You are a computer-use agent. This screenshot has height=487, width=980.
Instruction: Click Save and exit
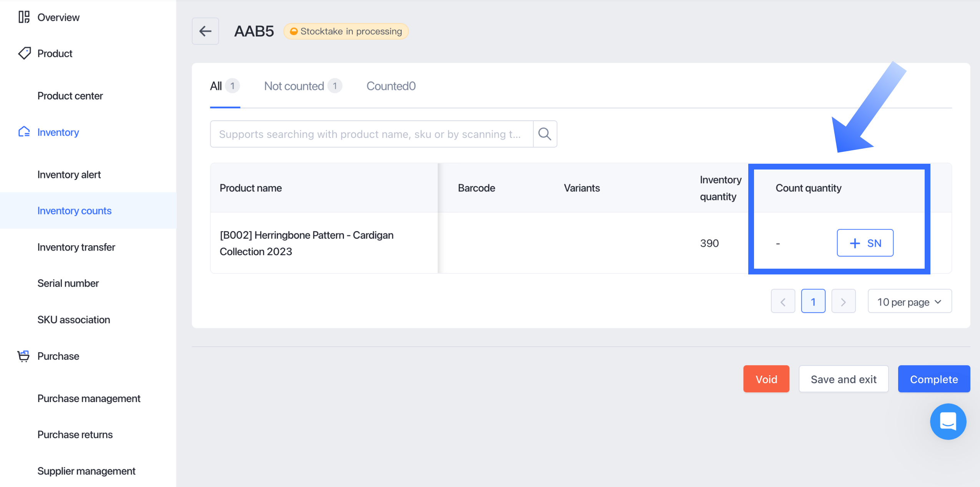pos(843,379)
